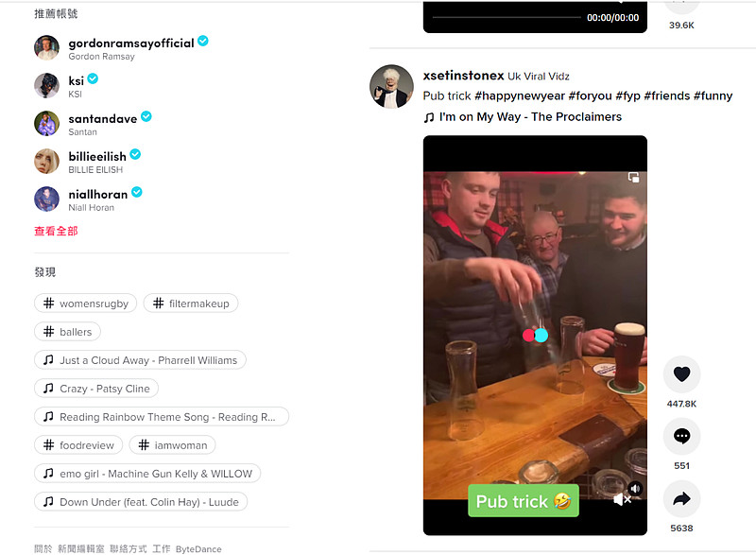
Task: Like the Pub trick video
Action: (681, 374)
